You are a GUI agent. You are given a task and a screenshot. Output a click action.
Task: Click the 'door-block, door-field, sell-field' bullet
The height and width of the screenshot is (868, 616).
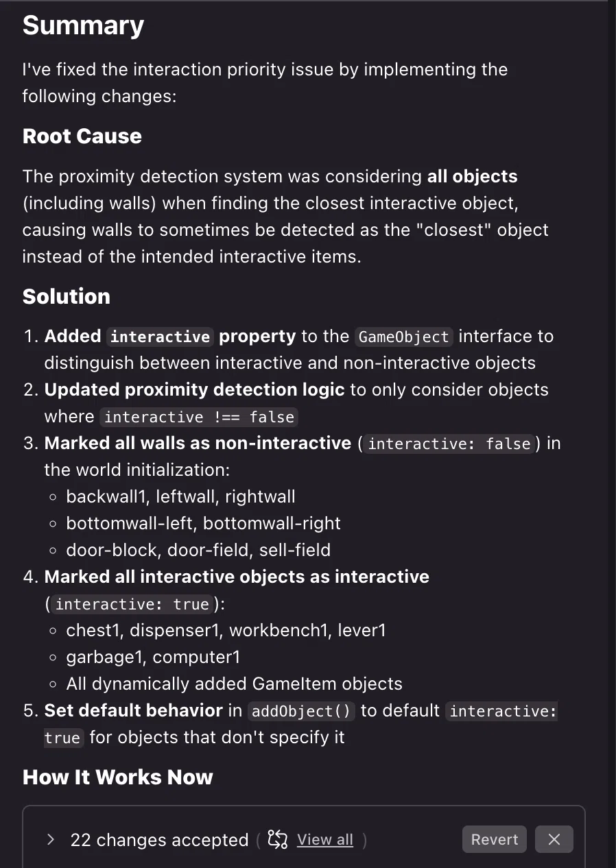198,550
